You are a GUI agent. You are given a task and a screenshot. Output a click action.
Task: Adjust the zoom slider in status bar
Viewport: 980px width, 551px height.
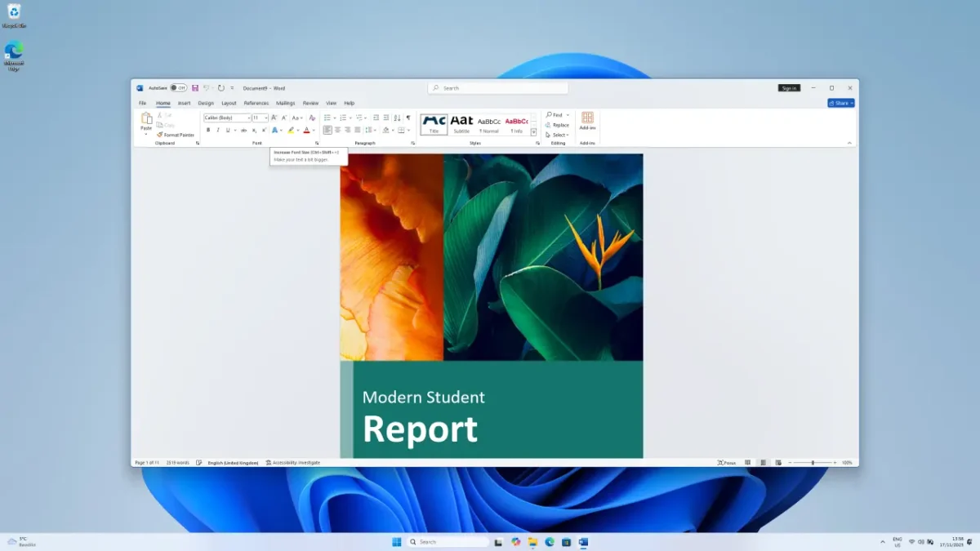[x=813, y=463]
